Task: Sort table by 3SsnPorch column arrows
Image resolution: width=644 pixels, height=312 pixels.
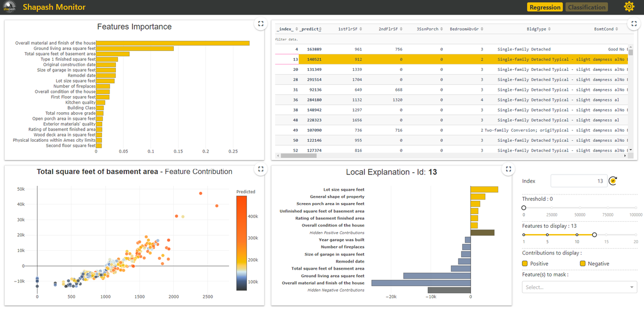Action: coord(442,28)
